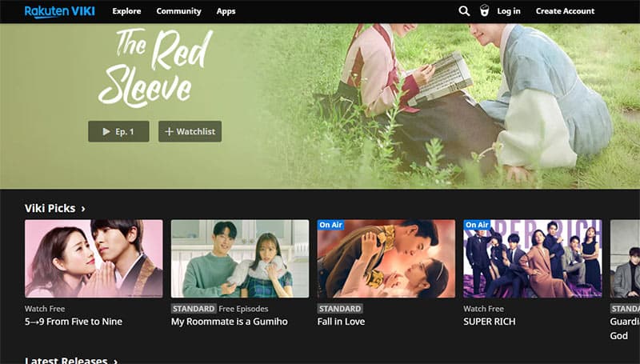Viewport: 640px width, 364px height.
Task: Click the Fall in Love title link
Action: [341, 322]
